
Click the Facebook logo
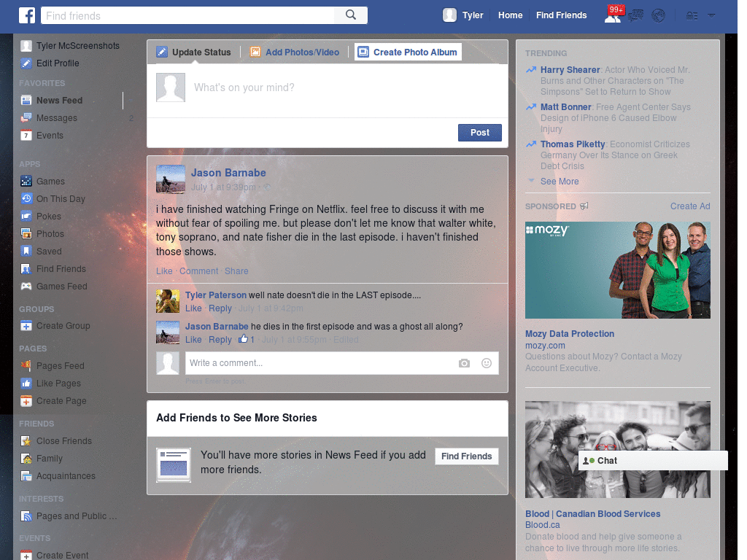coord(27,15)
